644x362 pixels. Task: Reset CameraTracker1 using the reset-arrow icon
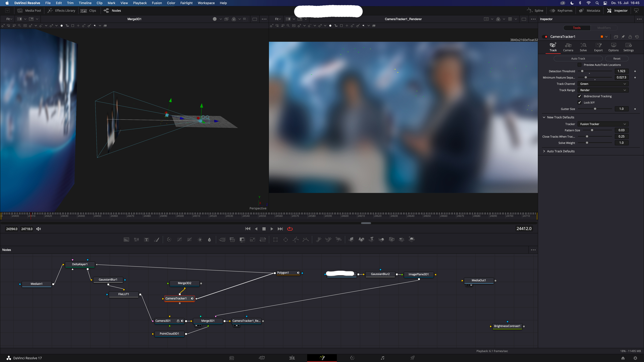point(637,37)
